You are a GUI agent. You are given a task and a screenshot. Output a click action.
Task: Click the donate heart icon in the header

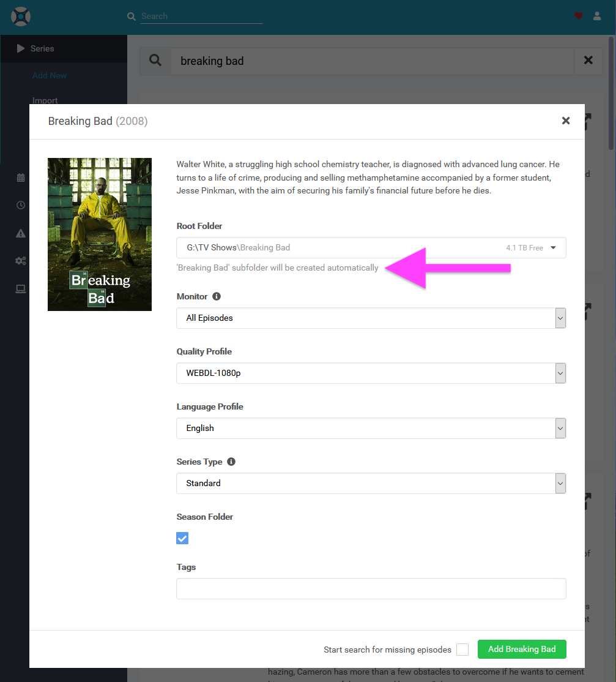coord(578,16)
